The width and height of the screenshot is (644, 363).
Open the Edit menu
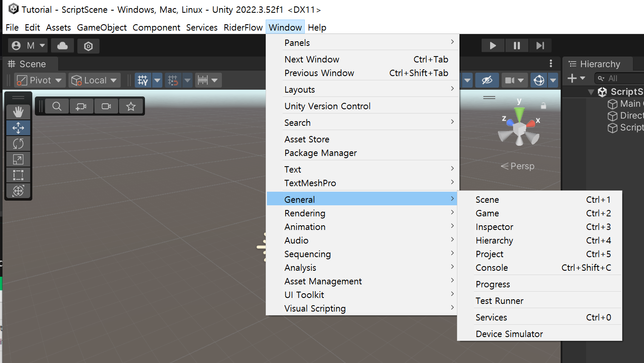pyautogui.click(x=32, y=28)
